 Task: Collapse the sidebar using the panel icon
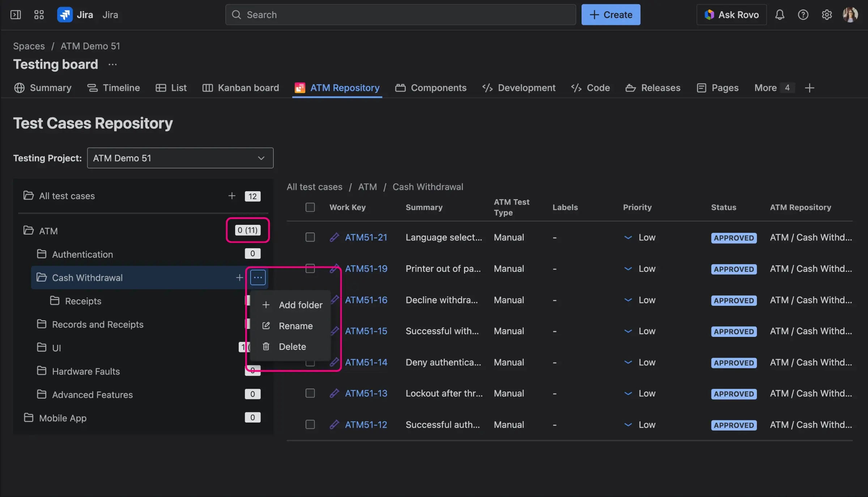coord(16,15)
